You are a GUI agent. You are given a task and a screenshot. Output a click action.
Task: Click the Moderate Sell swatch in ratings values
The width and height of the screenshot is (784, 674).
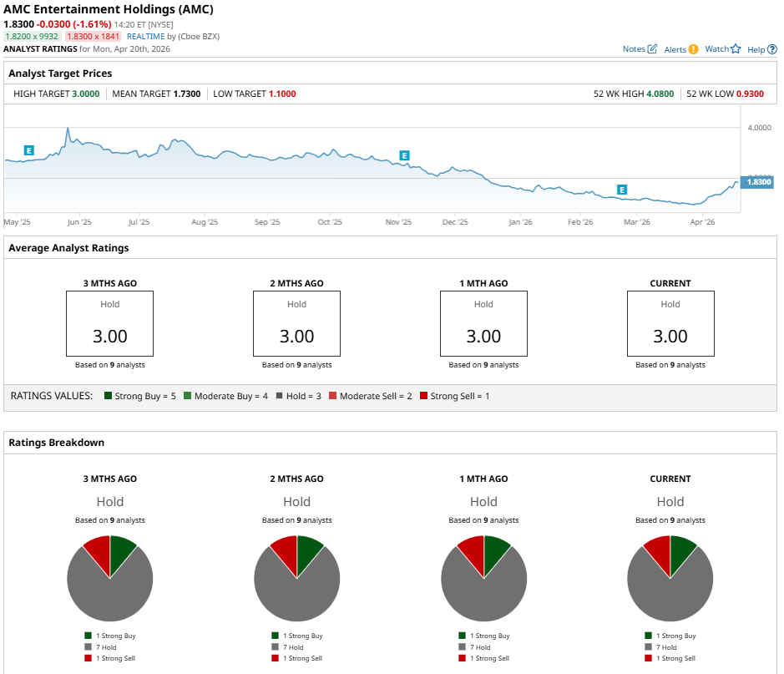tap(332, 396)
